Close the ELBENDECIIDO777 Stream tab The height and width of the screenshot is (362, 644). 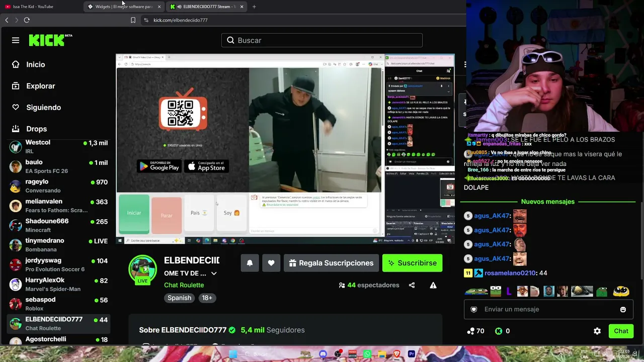coord(242,7)
